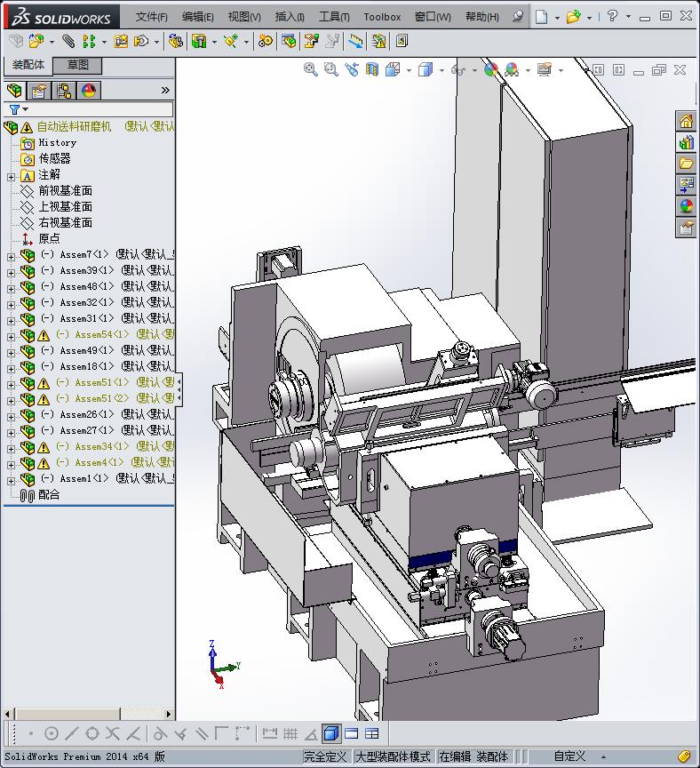Open SolidWorks Resources home icon
The height and width of the screenshot is (768, 700).
coord(686,121)
